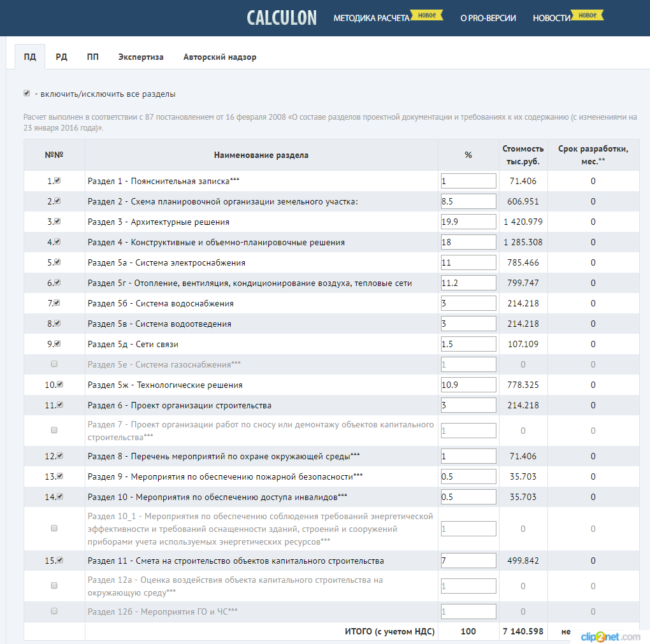Uncheck Раздел 8 охрана окружающей среды checkbox

coord(60,455)
